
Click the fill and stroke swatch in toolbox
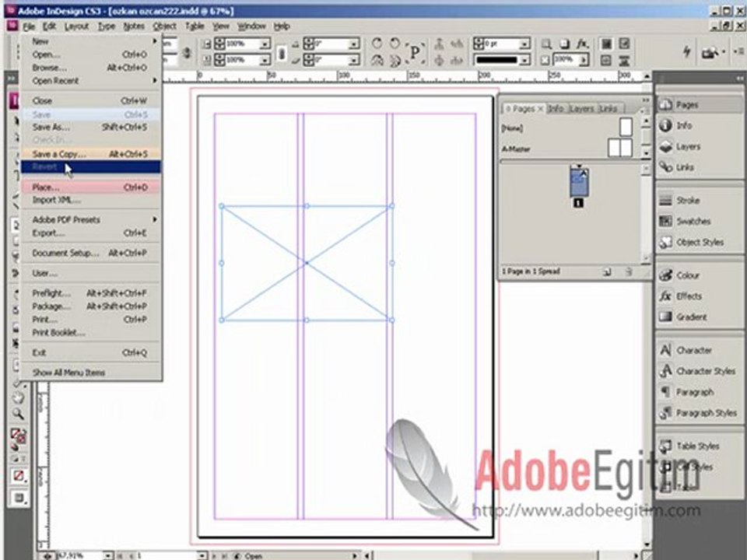[x=18, y=436]
